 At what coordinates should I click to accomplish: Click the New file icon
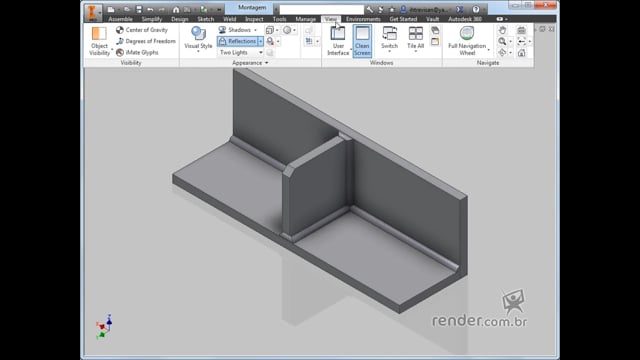point(111,9)
